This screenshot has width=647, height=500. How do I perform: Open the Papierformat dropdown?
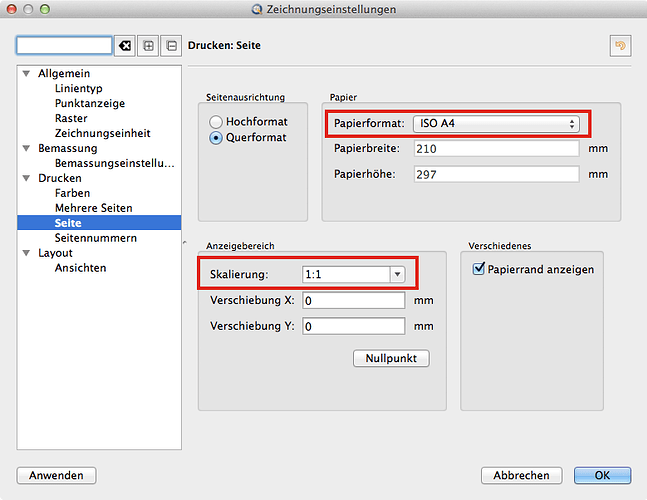[x=497, y=124]
